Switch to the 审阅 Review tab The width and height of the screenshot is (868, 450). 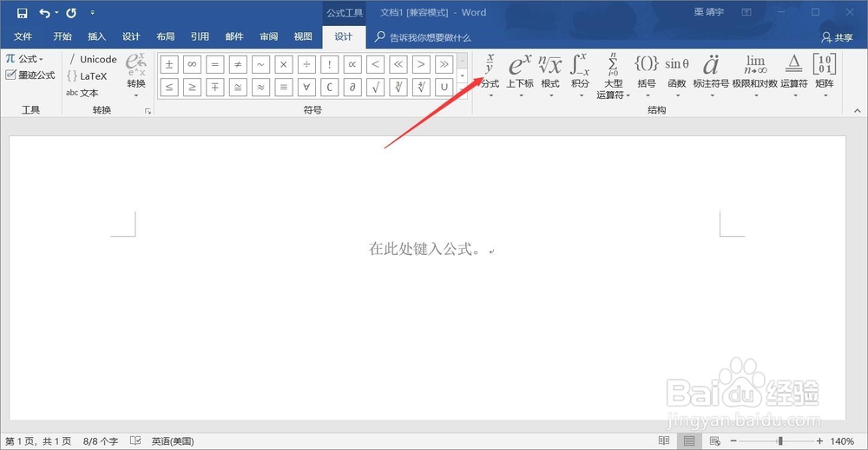pos(268,36)
